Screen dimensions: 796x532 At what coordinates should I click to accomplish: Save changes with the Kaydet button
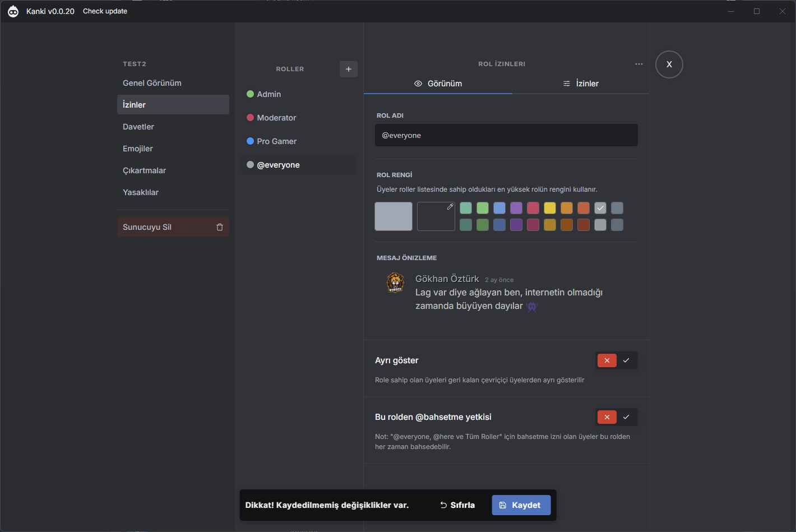(x=521, y=505)
